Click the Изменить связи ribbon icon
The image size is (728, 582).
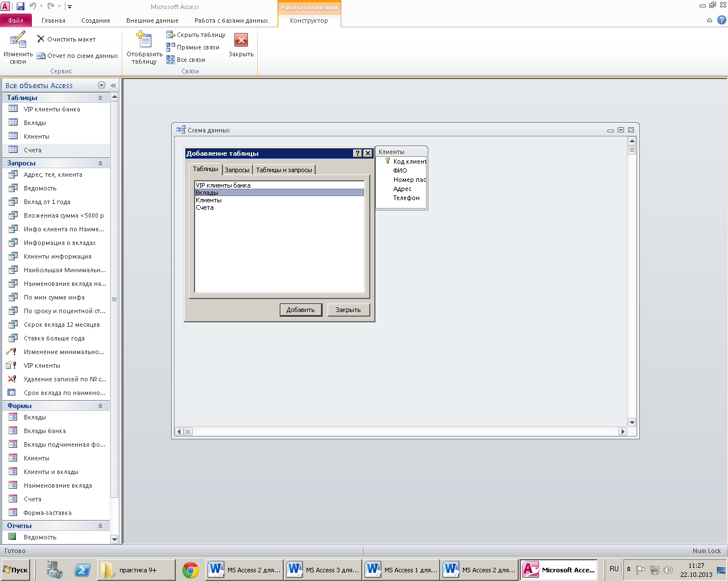tap(18, 48)
